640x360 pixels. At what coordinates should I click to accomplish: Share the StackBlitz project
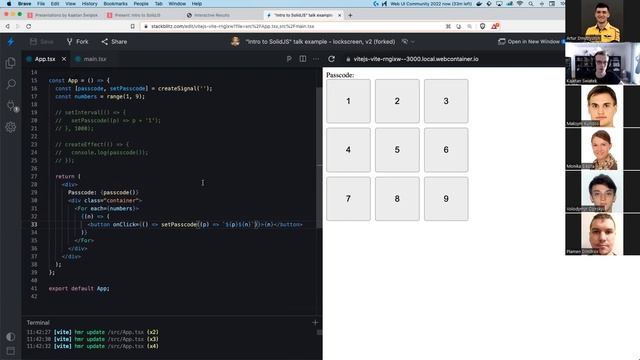click(x=114, y=42)
